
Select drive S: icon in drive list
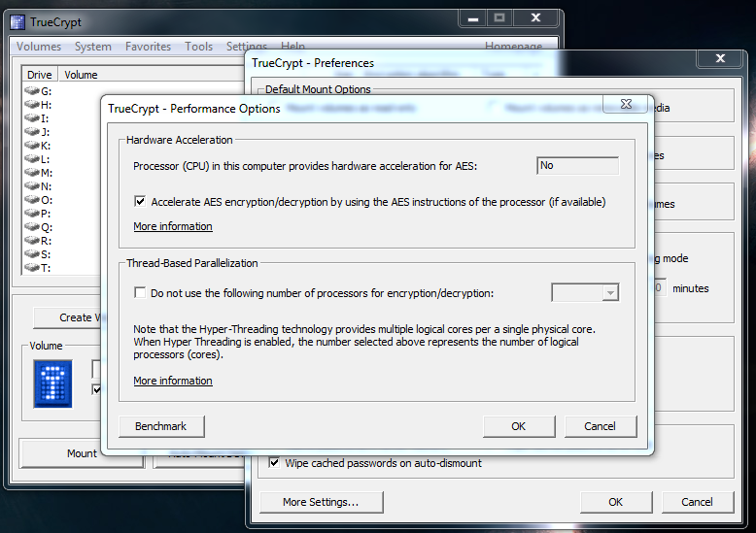32,253
